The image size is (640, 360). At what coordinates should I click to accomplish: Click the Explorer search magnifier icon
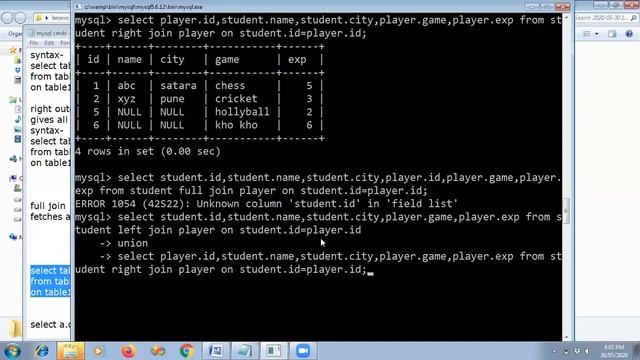[634, 18]
